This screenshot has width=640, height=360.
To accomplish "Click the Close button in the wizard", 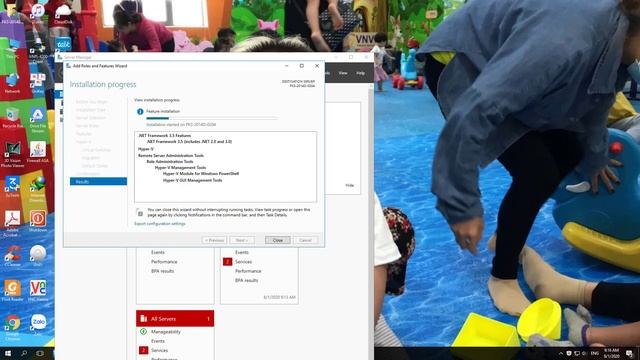I will (278, 240).
